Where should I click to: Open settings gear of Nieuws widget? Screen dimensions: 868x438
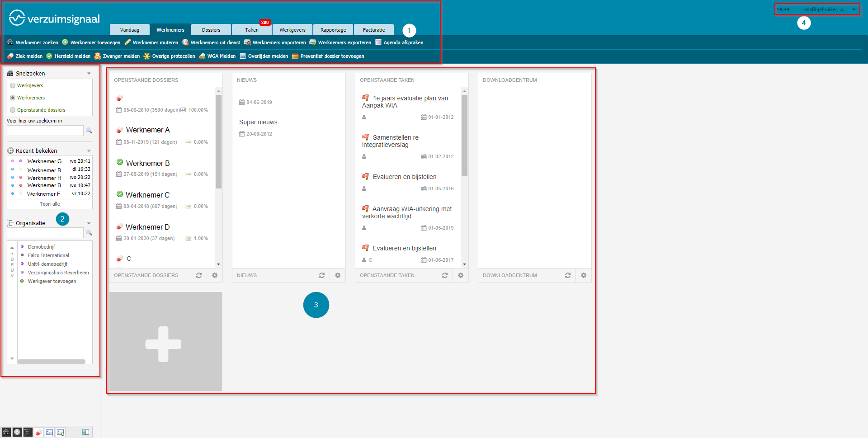point(338,275)
